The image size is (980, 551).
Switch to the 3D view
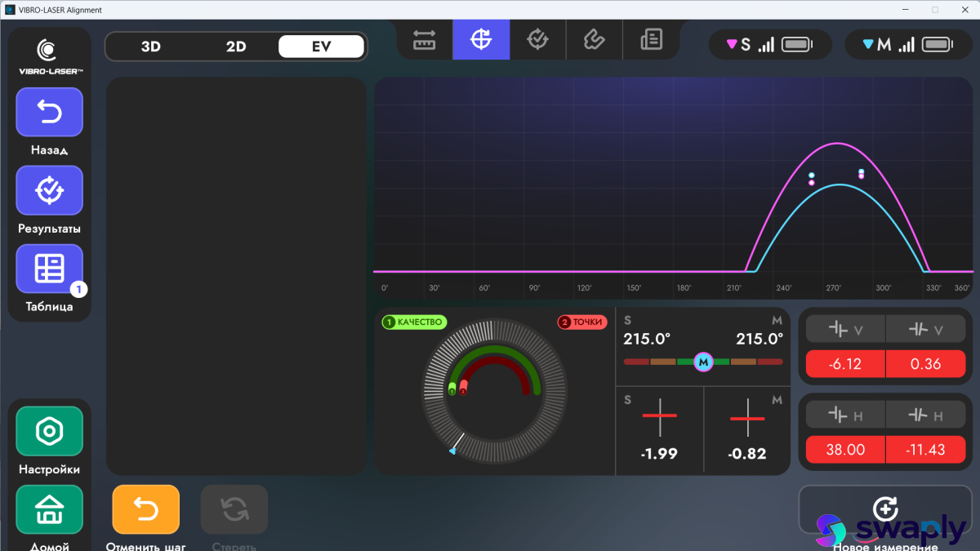click(x=151, y=47)
